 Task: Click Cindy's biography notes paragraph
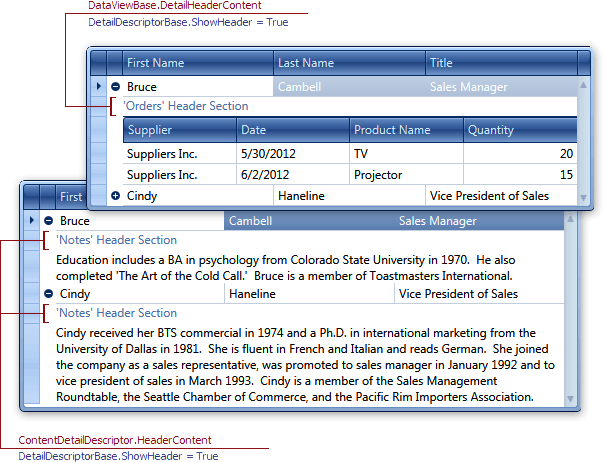coord(305,365)
